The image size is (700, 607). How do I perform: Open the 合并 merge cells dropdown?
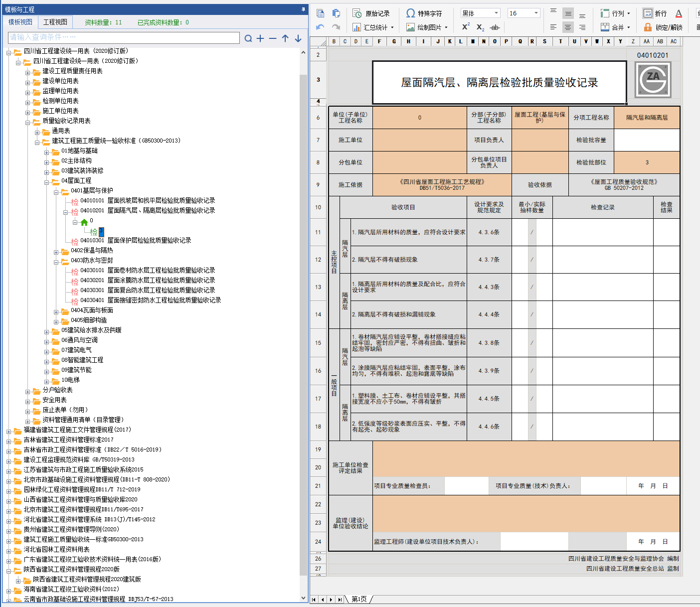[616, 27]
